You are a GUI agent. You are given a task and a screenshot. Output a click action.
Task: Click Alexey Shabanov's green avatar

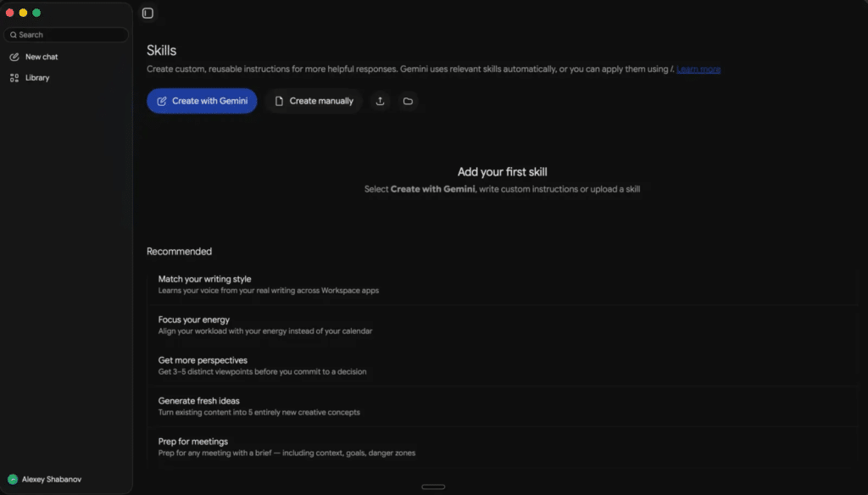click(13, 480)
